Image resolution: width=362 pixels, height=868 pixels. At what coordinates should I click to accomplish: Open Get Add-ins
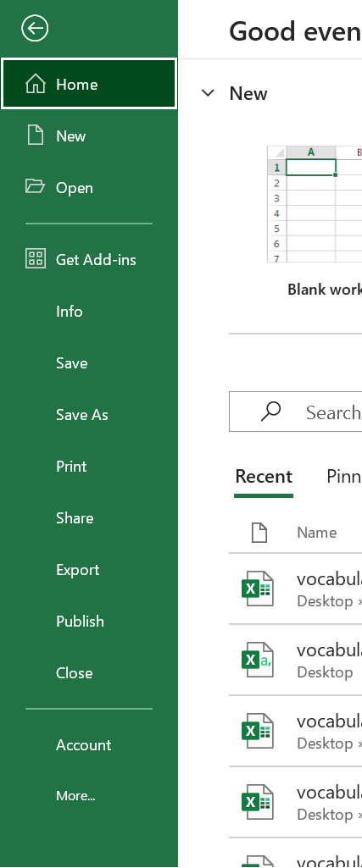[89, 259]
